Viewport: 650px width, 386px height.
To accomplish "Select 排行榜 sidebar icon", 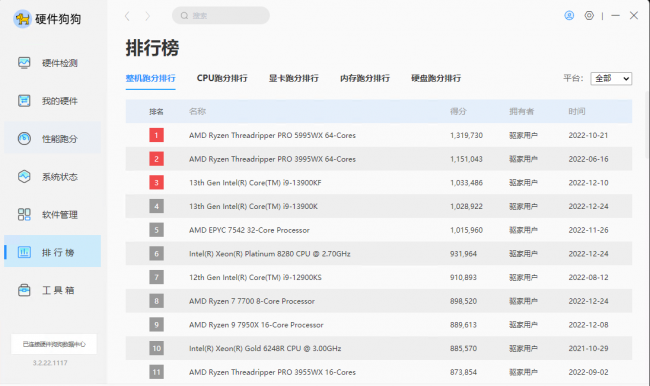I will 24,252.
